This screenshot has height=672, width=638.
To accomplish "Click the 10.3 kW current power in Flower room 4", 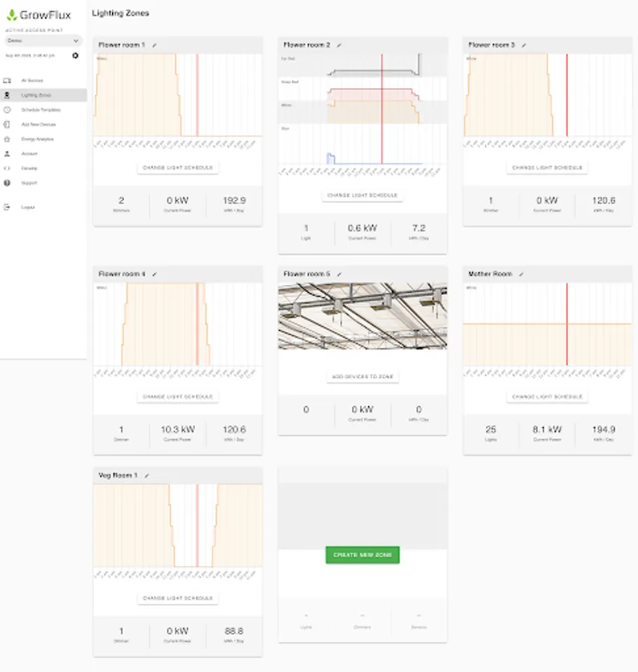I will pyautogui.click(x=178, y=429).
